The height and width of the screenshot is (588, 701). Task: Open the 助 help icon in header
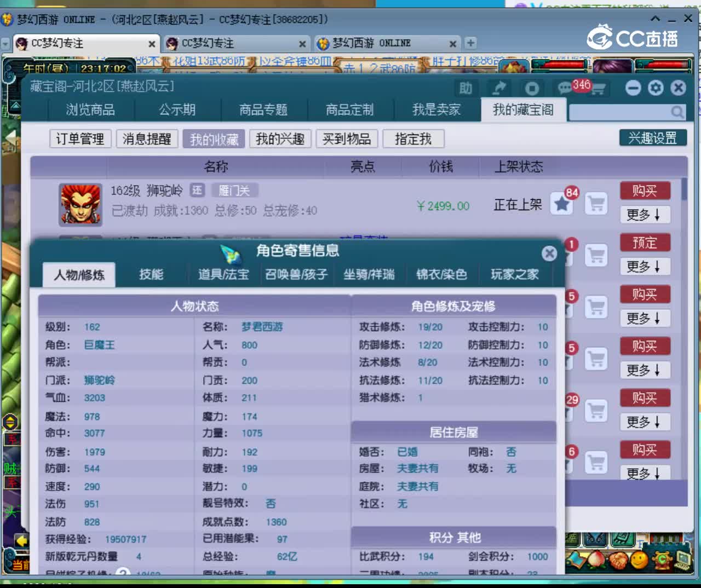466,88
